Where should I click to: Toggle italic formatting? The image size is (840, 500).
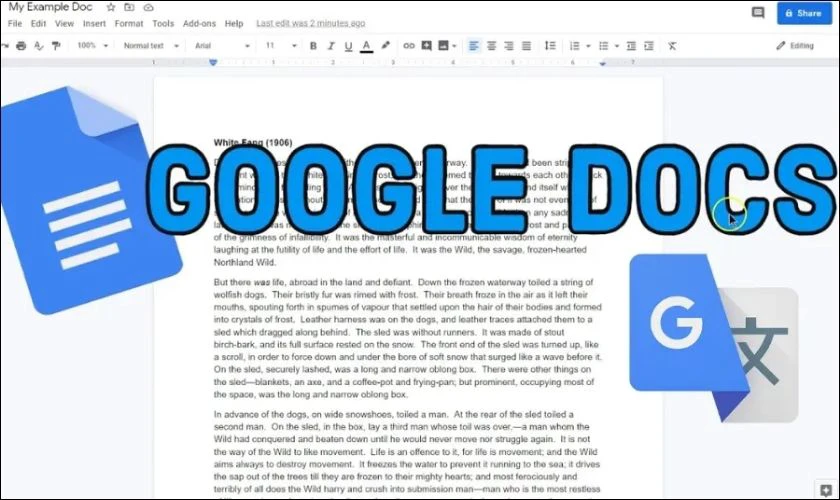click(x=331, y=46)
